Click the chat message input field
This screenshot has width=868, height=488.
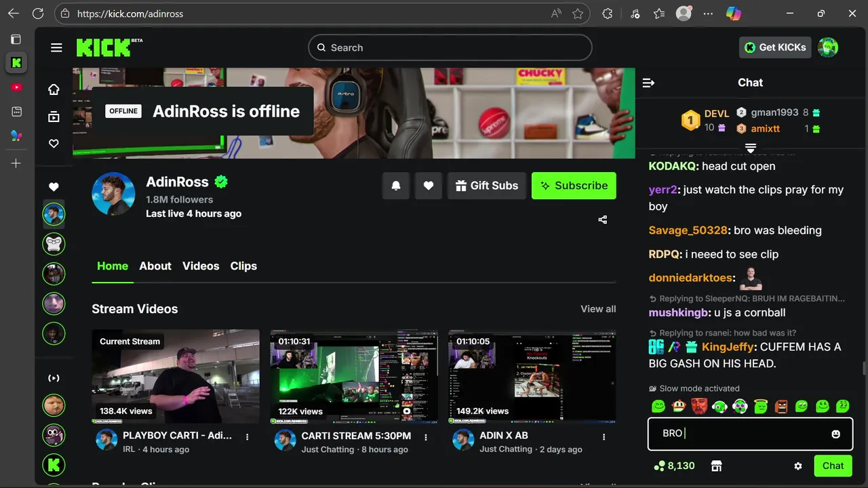(x=750, y=434)
